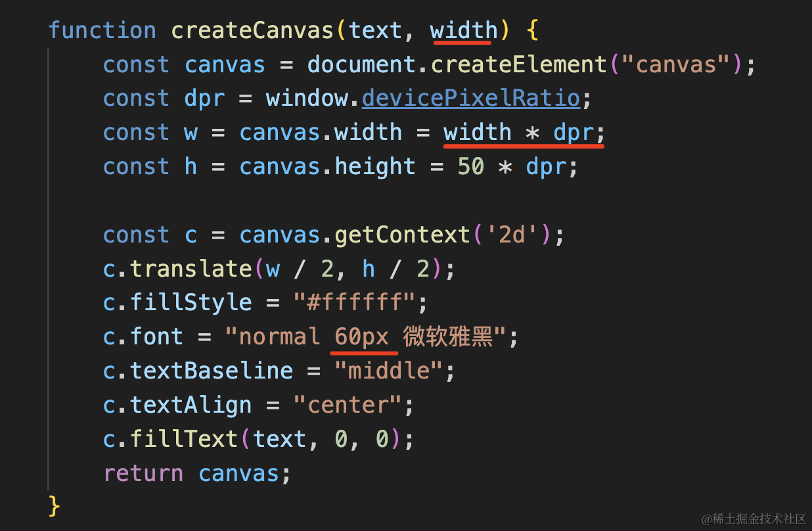
Task: Click the "document" identifier
Action: click(x=361, y=64)
